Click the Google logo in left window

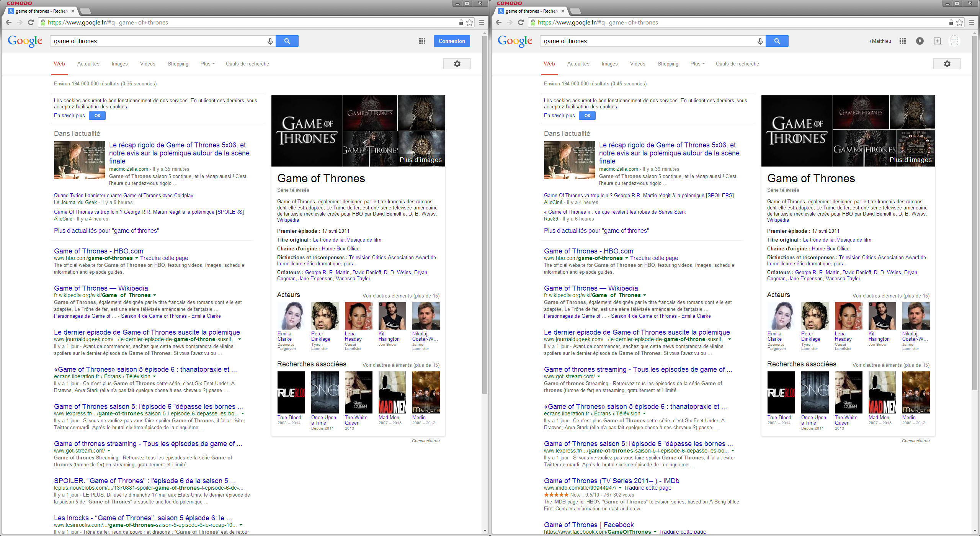[25, 41]
